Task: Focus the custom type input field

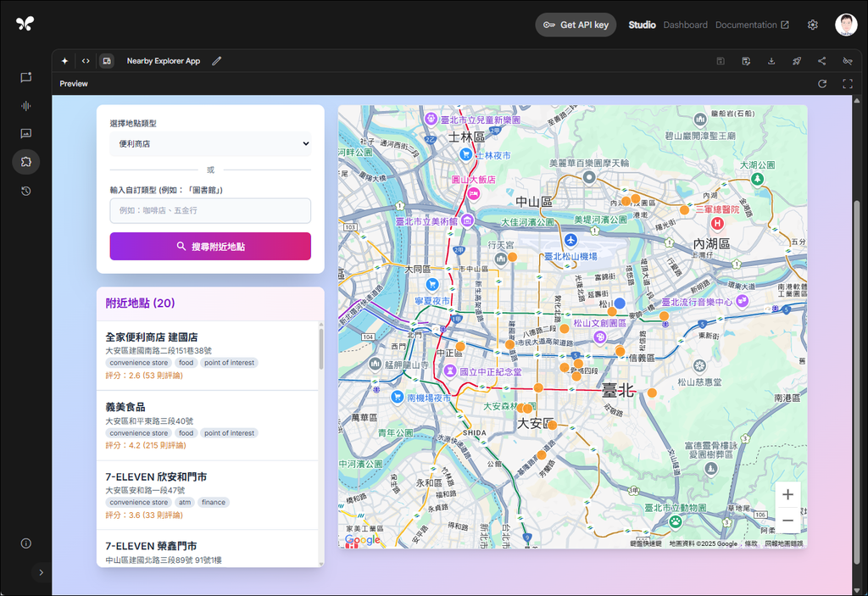Action: [210, 210]
